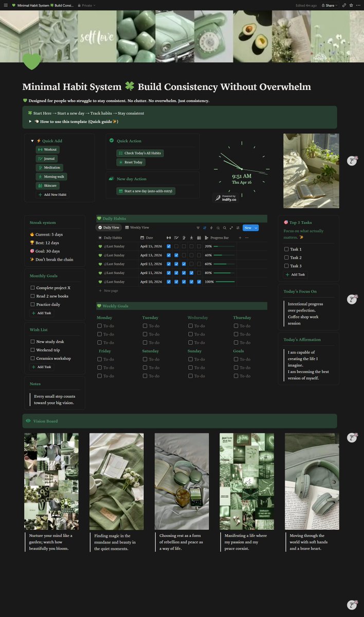Viewport: 364px width, 617px height.
Task: Click search icon in Daily Habits toolbar
Action: coord(225,228)
